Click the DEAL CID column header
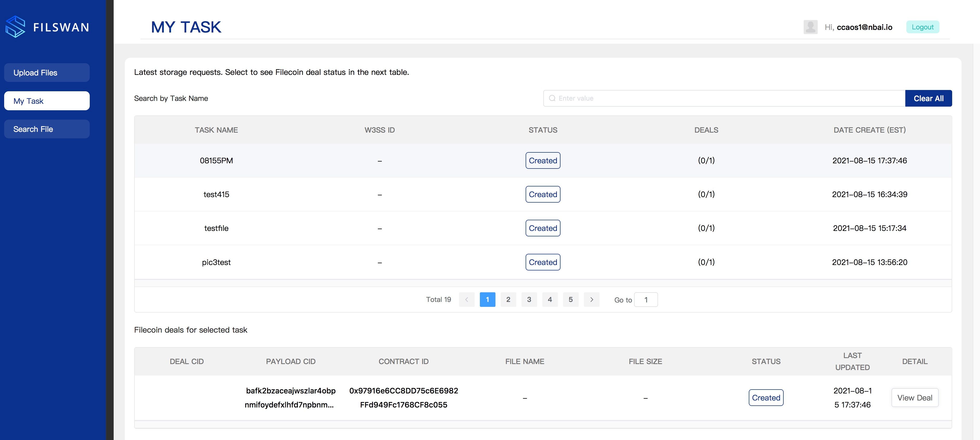 click(x=187, y=362)
